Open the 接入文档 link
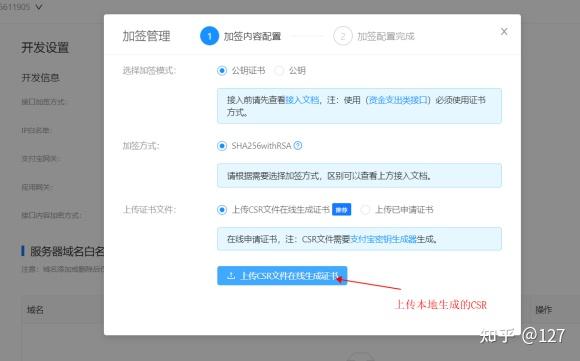 [302, 100]
